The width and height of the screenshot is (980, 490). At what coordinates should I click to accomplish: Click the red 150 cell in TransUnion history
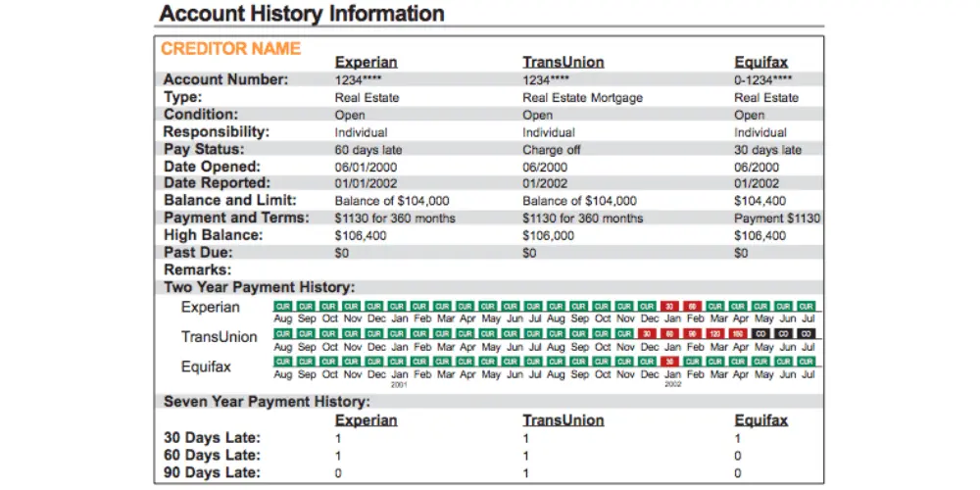(x=738, y=334)
